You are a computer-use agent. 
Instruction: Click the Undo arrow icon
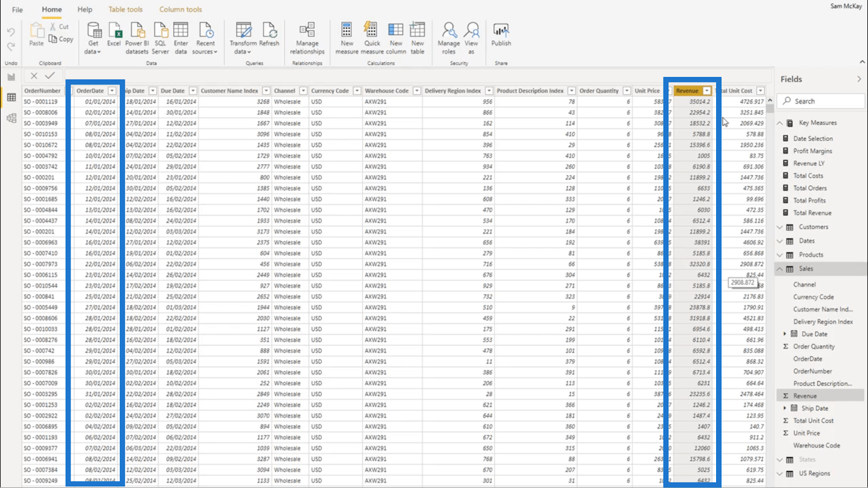tap(11, 32)
